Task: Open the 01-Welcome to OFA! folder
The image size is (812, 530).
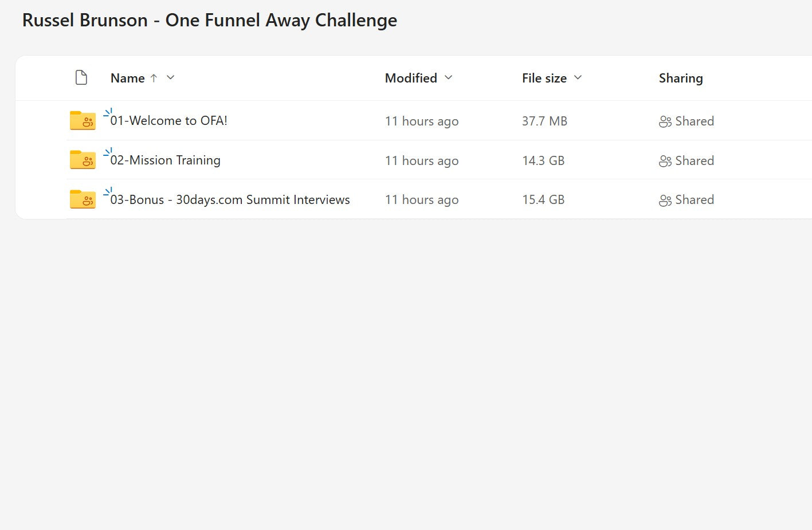Action: tap(168, 120)
